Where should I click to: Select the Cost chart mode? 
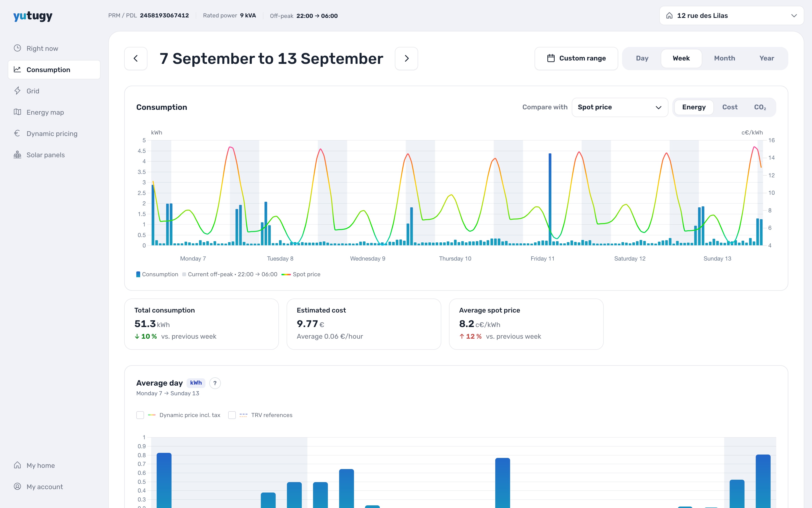[730, 107]
